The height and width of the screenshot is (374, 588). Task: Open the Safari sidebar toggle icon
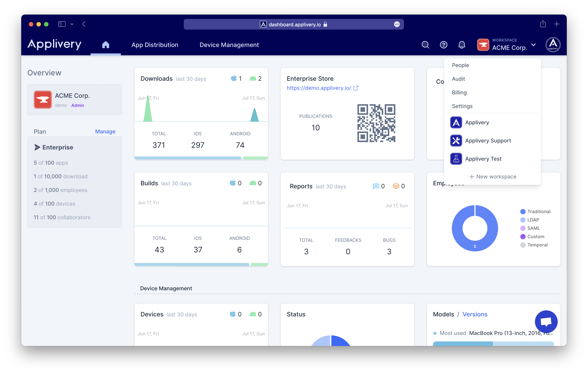coord(62,24)
